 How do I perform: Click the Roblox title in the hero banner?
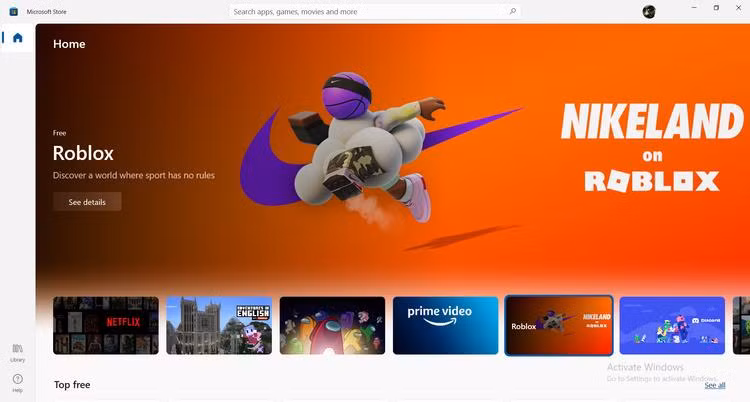(x=83, y=153)
